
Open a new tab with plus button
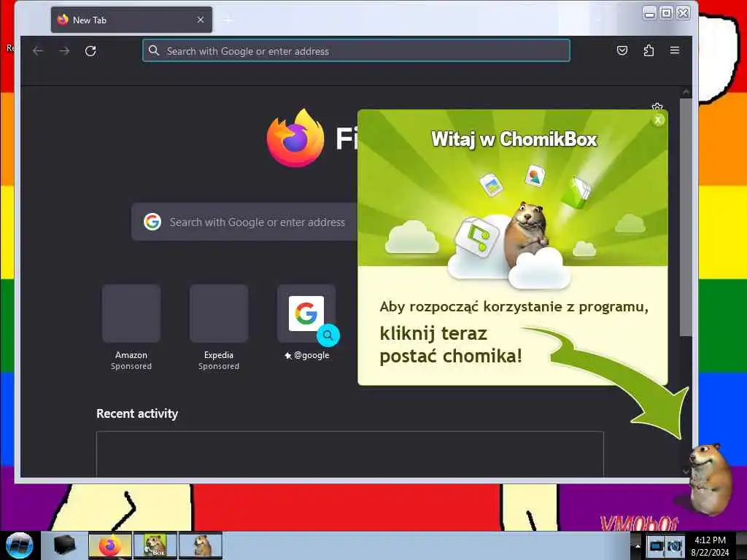point(228,20)
